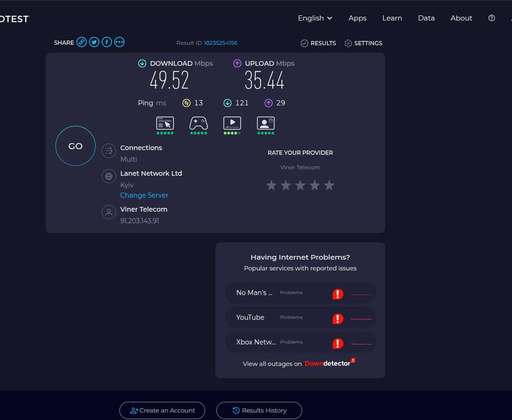Open the Learn menu

coord(392,18)
